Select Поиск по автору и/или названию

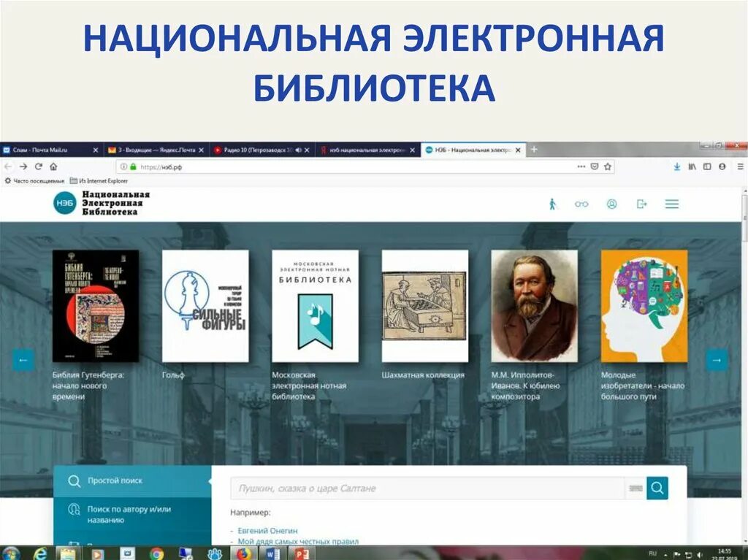(132, 515)
